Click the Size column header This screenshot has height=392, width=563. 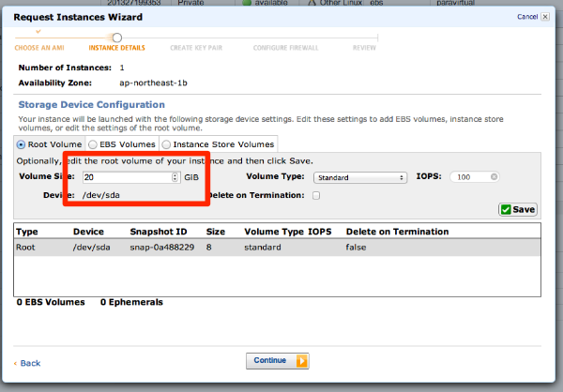tap(216, 232)
